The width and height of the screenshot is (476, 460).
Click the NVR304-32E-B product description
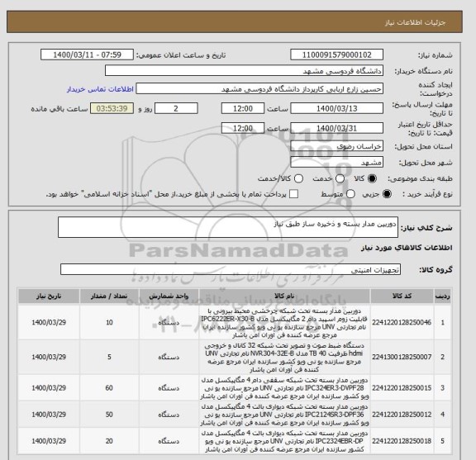point(284,358)
